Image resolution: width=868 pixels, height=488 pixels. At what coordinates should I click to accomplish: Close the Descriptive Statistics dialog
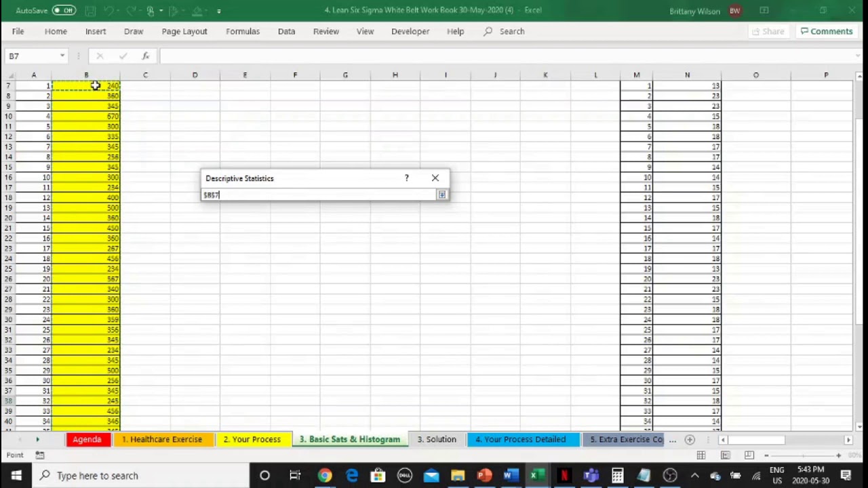[x=435, y=178]
